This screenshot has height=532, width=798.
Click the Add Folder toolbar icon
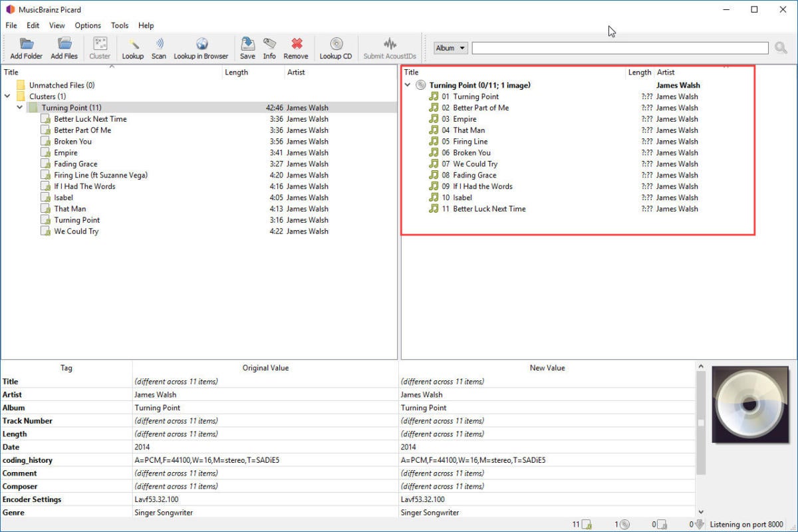coord(26,44)
